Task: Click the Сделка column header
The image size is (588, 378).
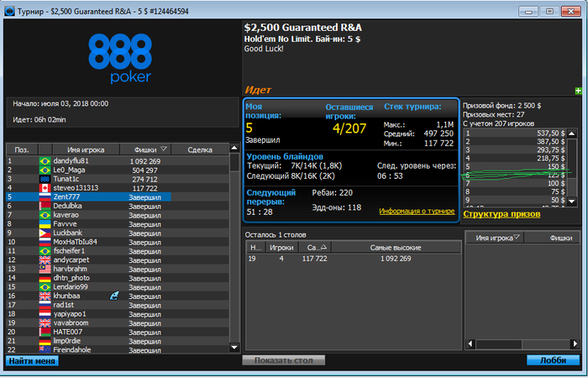Action: 200,150
